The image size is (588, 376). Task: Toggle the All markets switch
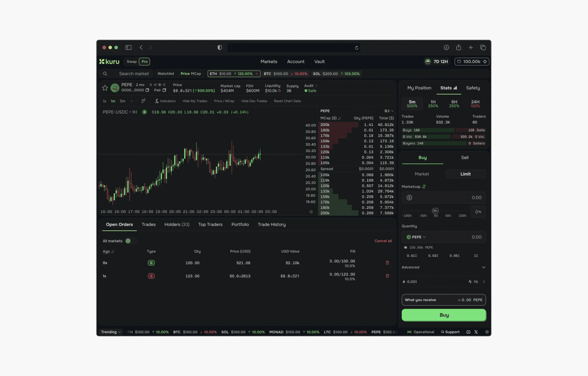point(131,241)
